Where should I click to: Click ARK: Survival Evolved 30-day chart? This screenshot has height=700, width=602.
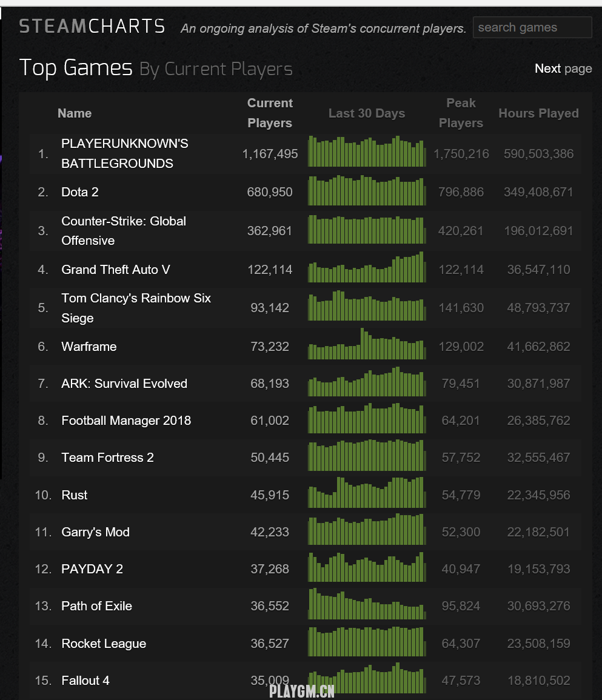367,382
